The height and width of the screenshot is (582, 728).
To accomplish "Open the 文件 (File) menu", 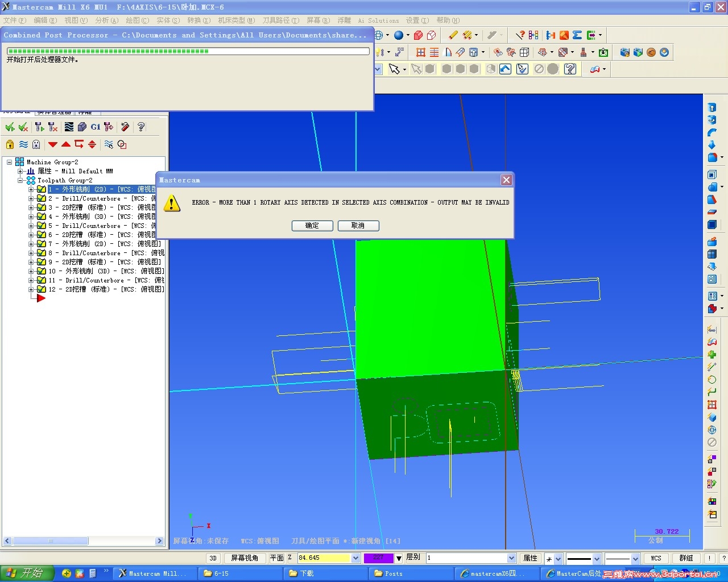I will [15, 20].
